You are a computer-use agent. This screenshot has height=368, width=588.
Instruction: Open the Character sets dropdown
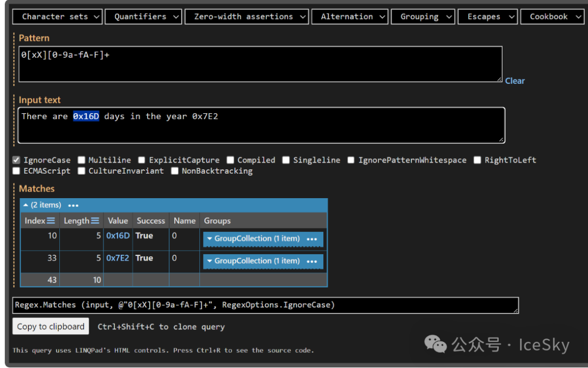pyautogui.click(x=57, y=17)
